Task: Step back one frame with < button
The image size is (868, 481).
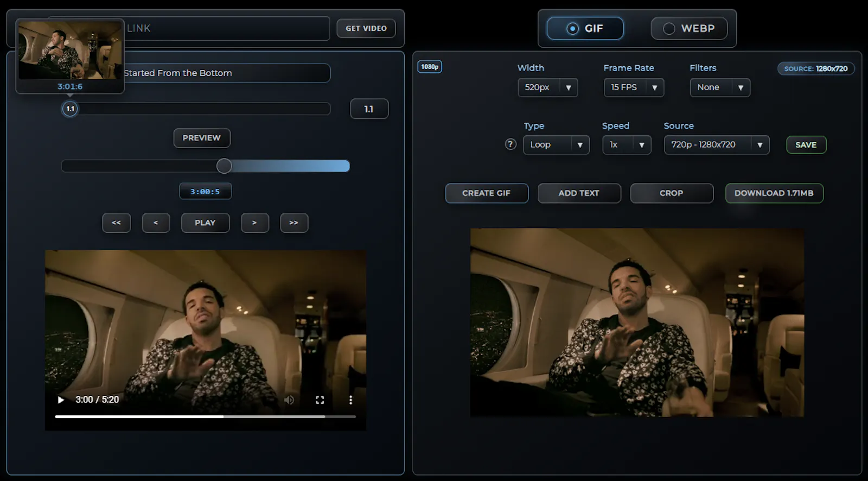Action: tap(156, 223)
